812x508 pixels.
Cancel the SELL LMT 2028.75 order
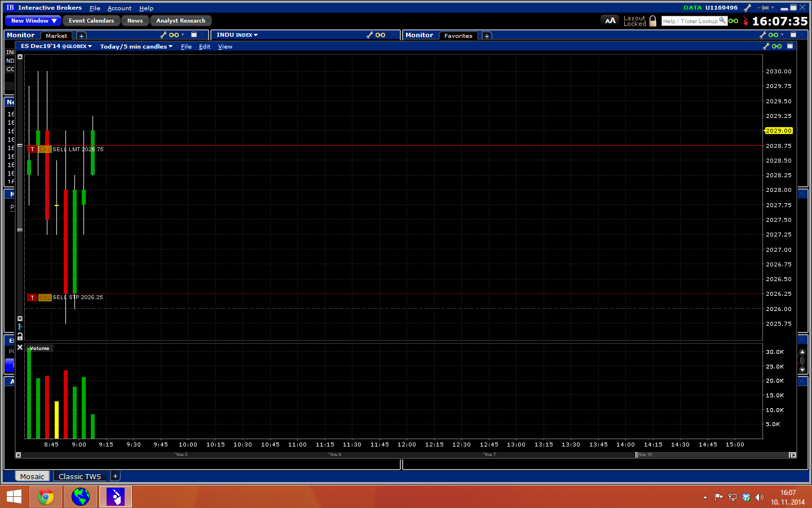point(45,150)
